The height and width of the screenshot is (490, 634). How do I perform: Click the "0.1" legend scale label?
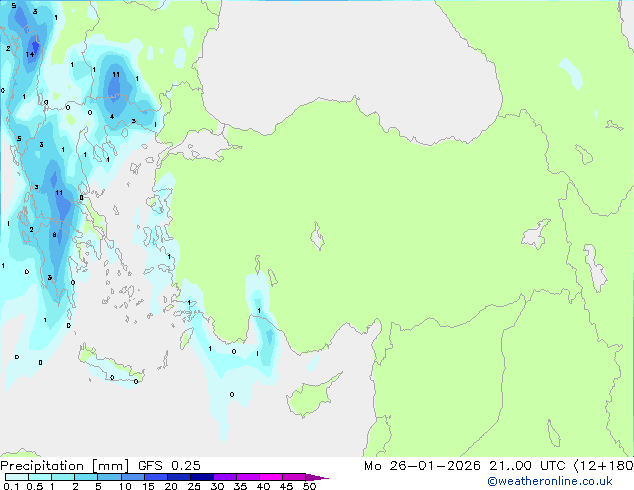(11, 486)
